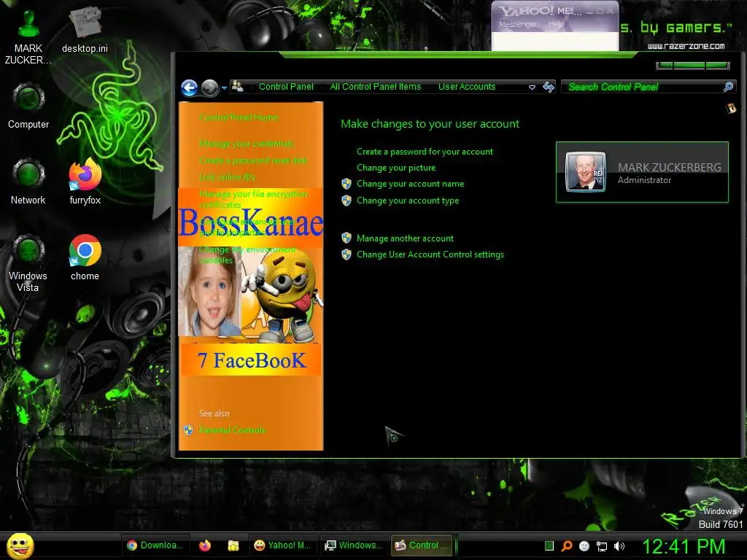Open the Windows Vista desktop icon

(x=28, y=263)
